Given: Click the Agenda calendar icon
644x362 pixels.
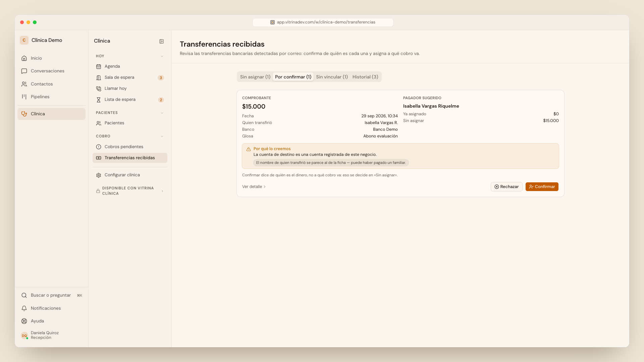Looking at the screenshot, I should click(x=99, y=66).
